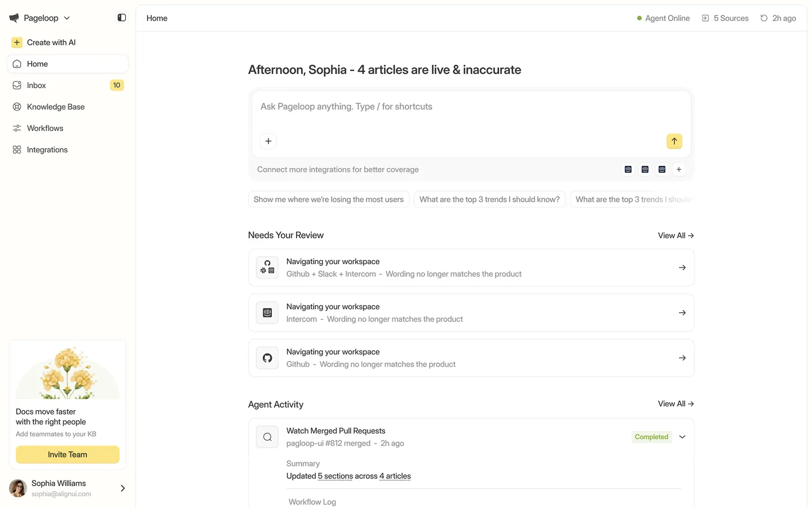812x508 pixels.
Task: Click the 'Watch Merged Pull Requests' activity title
Action: click(336, 431)
